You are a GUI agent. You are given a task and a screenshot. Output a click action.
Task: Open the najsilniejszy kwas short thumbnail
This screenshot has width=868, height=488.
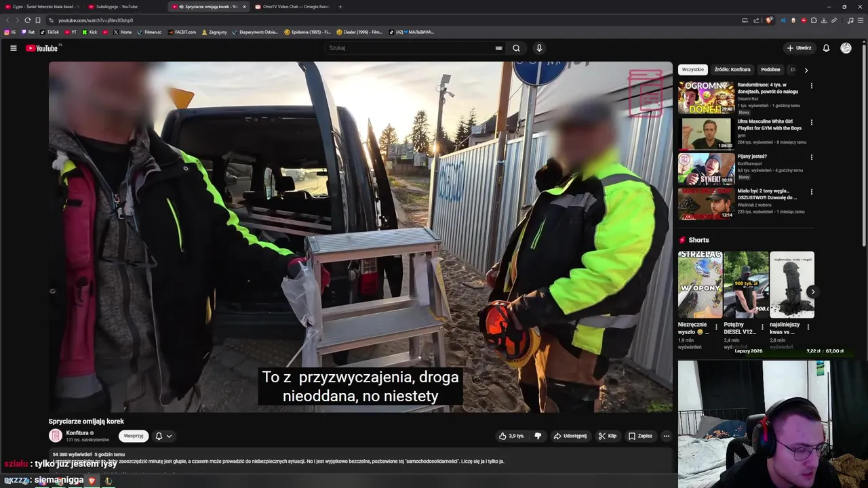(792, 285)
